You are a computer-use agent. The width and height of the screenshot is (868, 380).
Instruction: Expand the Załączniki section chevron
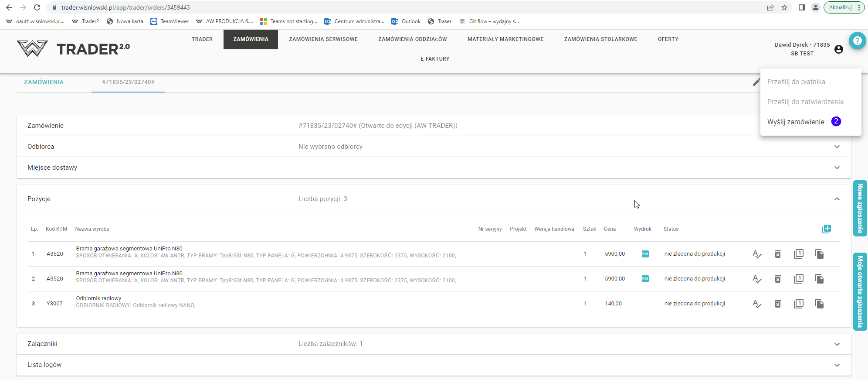837,344
